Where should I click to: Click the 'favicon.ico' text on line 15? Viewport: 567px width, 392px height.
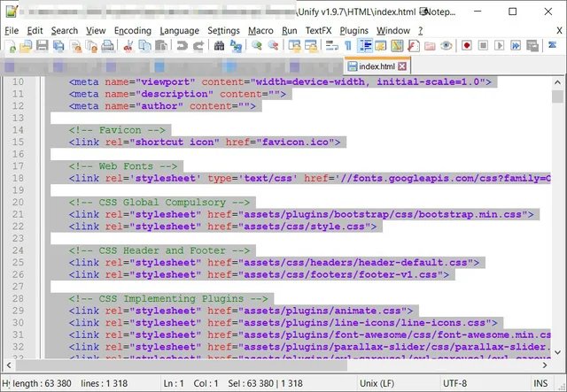pyautogui.click(x=295, y=142)
